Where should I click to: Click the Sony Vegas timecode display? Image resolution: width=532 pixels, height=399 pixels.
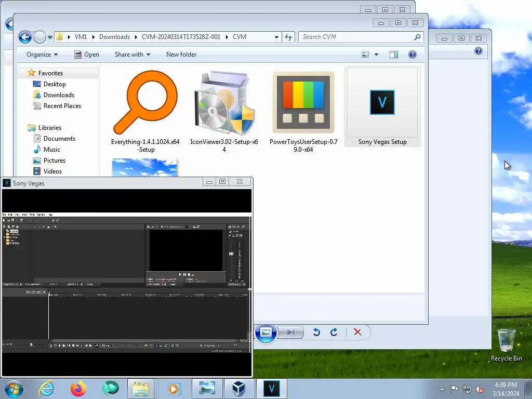36,292
